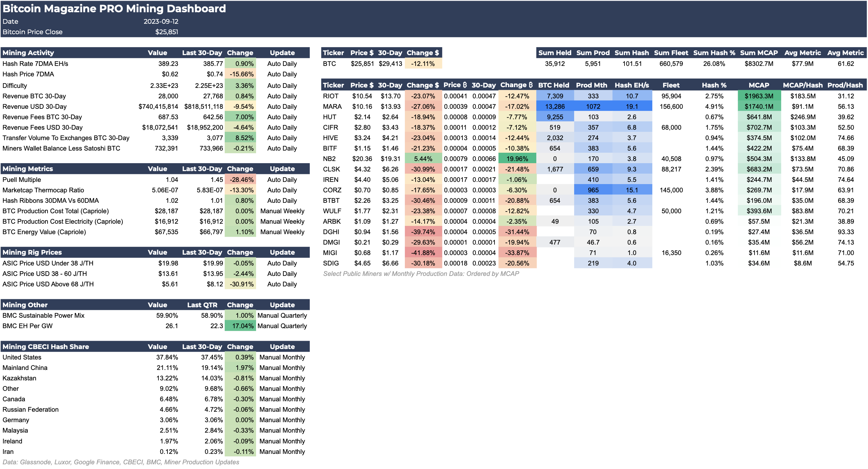Viewport: 868px width, 469px height.
Task: Click ARBK BTC Held value 49
Action: coord(555,222)
